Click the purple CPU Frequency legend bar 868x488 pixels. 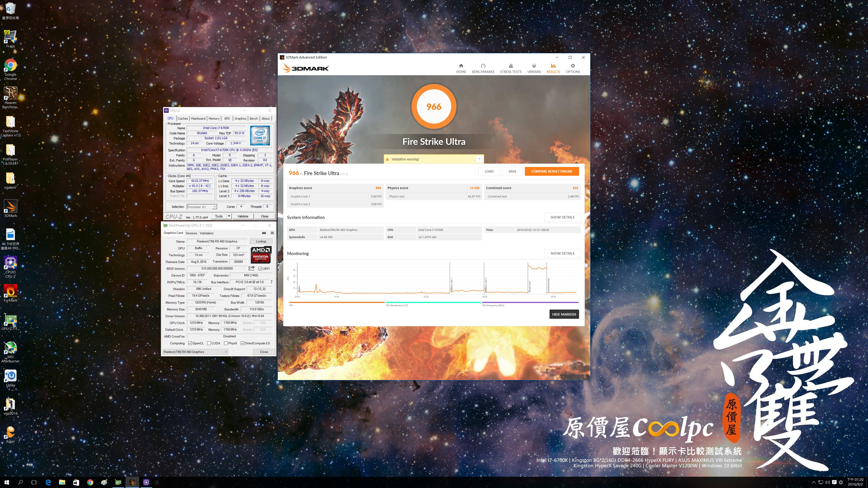530,303
